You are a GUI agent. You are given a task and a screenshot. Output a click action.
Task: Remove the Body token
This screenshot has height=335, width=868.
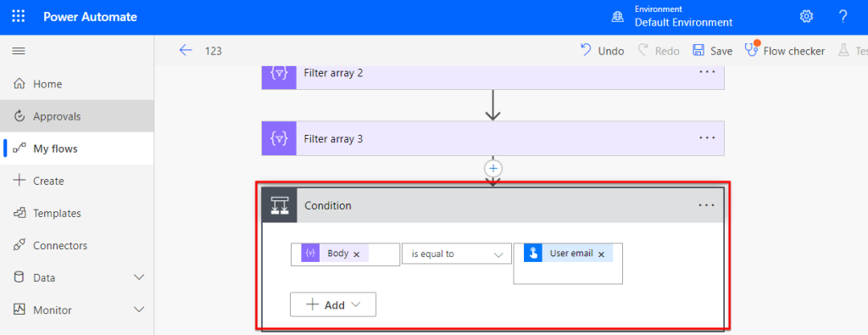[357, 254]
